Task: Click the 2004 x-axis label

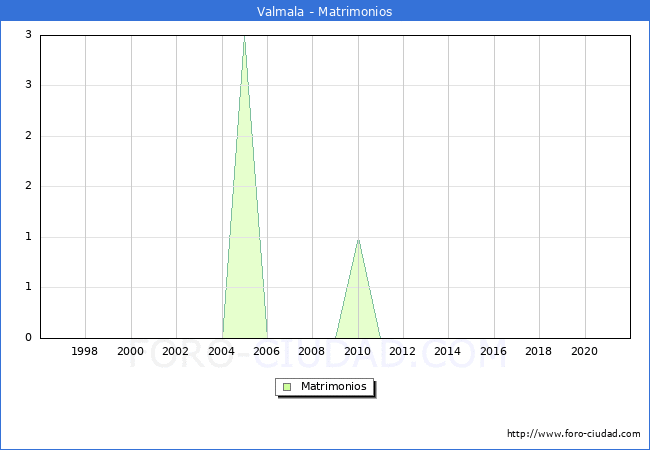Action: coord(221,351)
